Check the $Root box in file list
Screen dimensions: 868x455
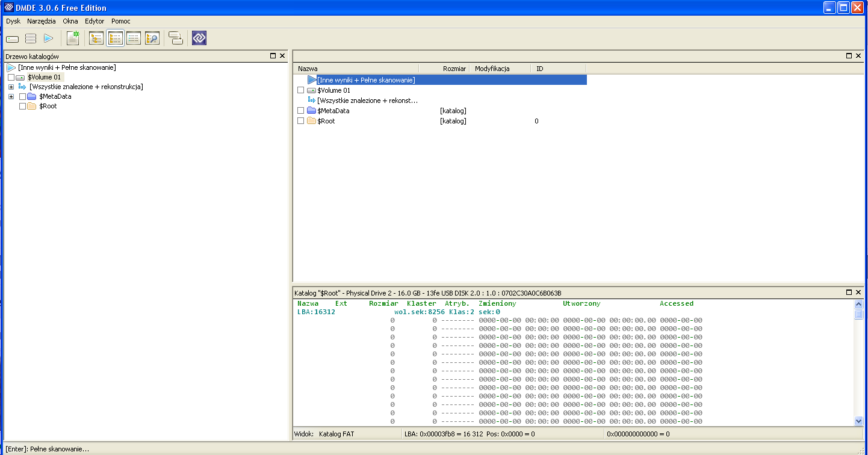pos(301,121)
